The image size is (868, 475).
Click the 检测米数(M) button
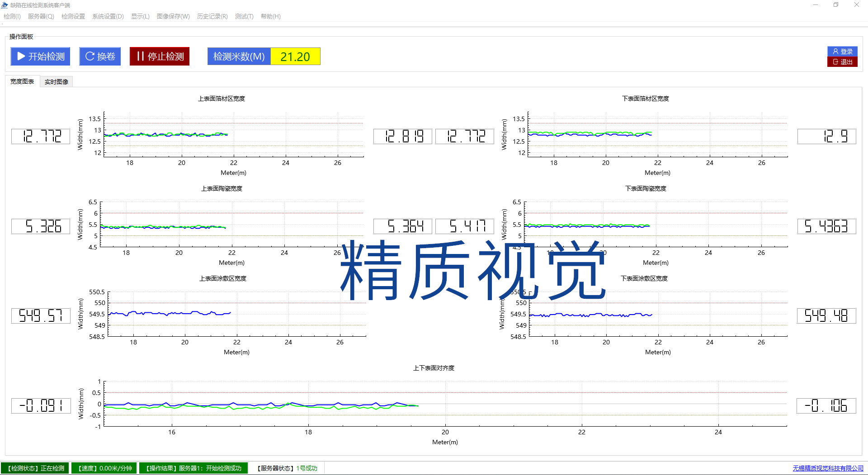[x=239, y=56]
